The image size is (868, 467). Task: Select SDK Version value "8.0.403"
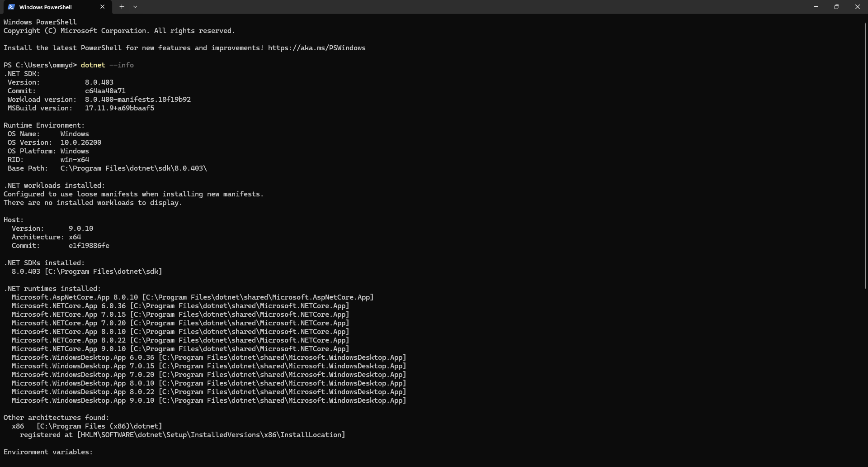tap(99, 82)
